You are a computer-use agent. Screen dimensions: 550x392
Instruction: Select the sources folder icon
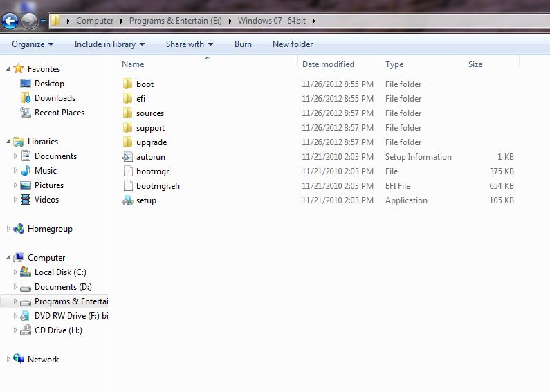pos(128,113)
